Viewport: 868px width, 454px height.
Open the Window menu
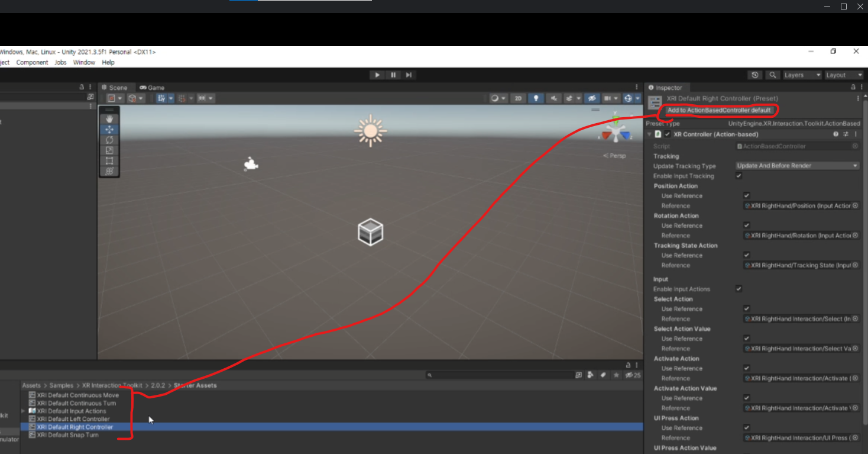pyautogui.click(x=84, y=62)
